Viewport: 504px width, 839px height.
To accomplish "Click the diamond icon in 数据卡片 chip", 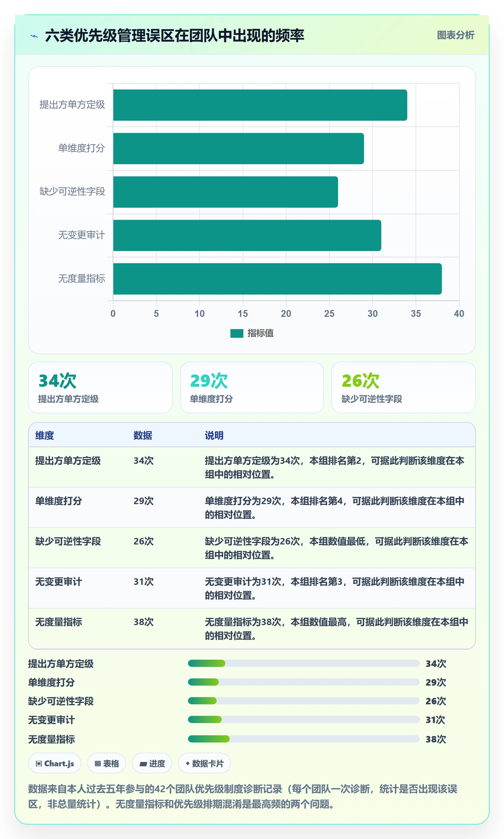I will (188, 763).
